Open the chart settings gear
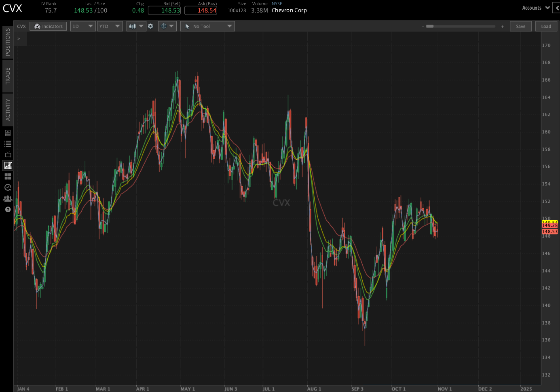This screenshot has height=392, width=560. pos(150,26)
